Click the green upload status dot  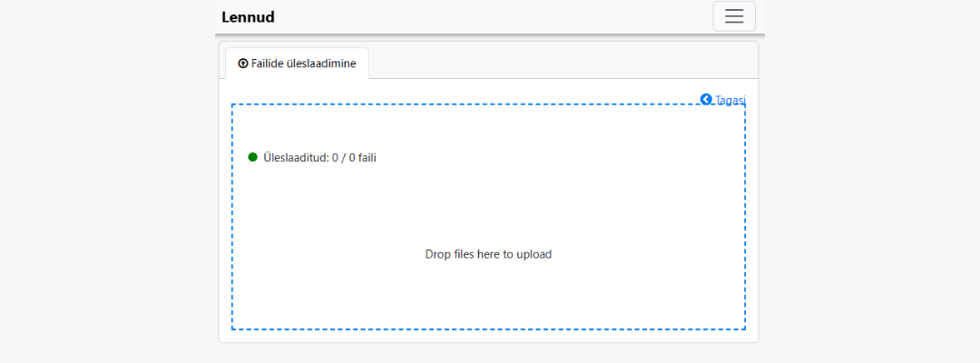tap(253, 157)
